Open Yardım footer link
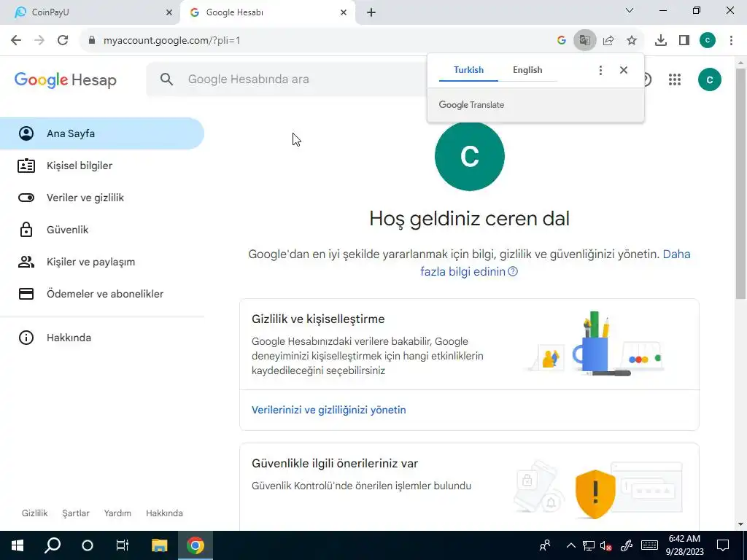Screen dimensions: 747x560 (117, 513)
